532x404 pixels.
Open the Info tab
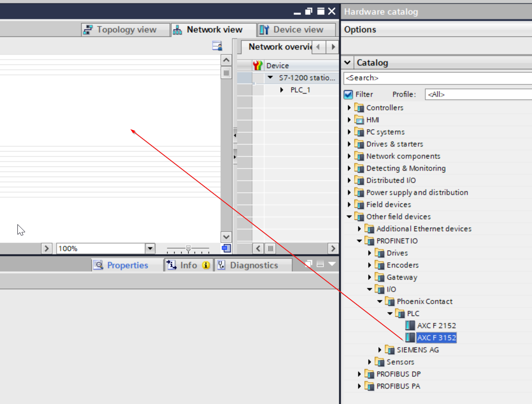(188, 265)
